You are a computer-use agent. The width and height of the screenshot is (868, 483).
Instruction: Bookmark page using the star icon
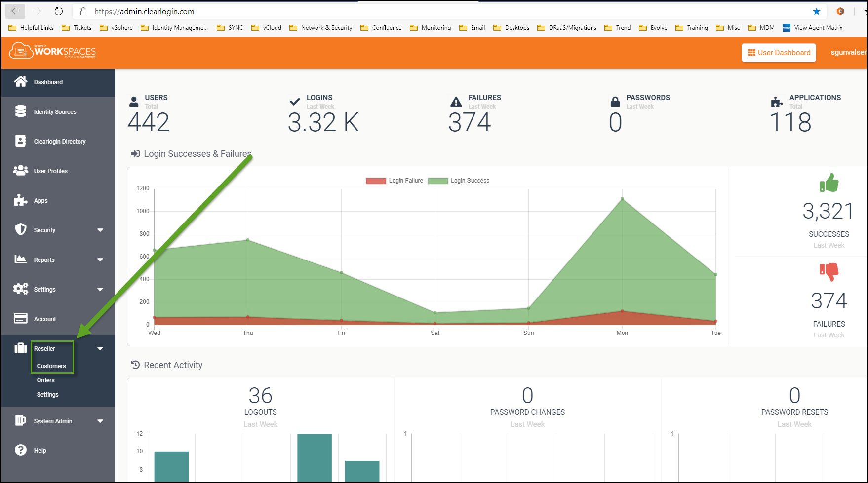[x=817, y=11]
